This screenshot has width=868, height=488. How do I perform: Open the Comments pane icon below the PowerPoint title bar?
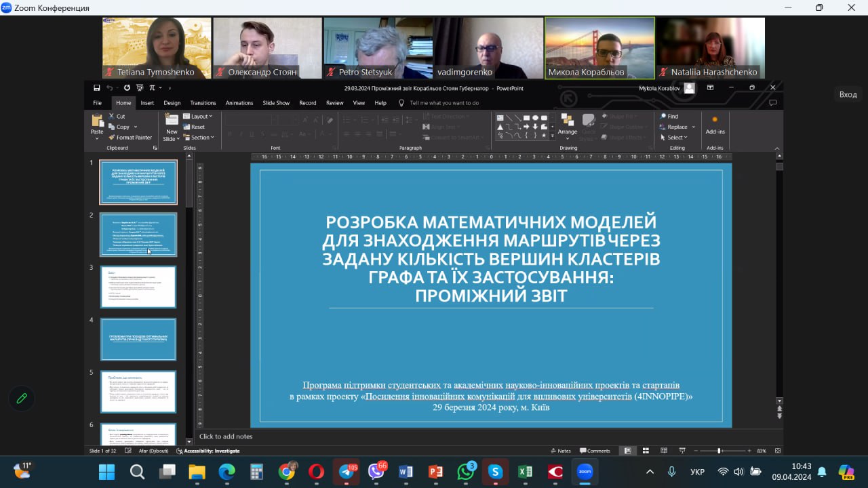tap(772, 103)
